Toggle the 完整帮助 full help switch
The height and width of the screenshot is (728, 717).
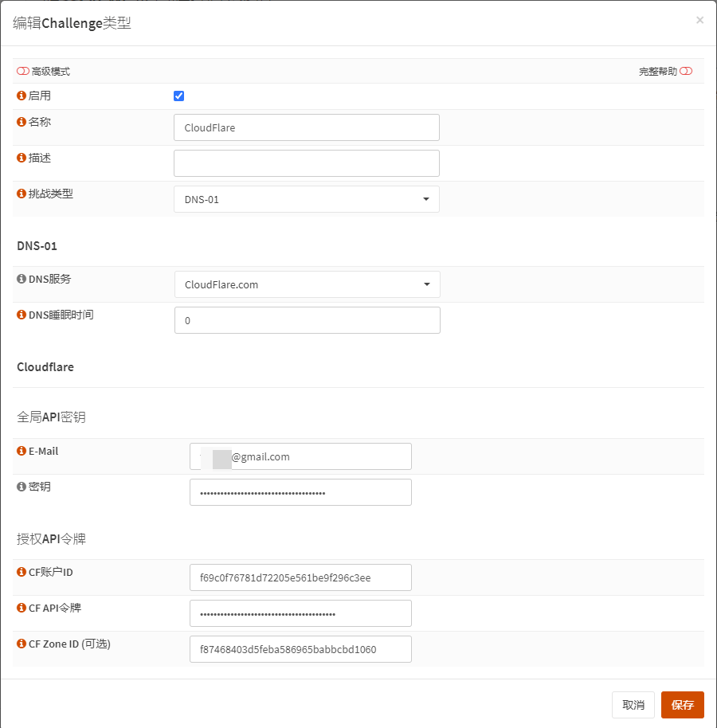[686, 72]
